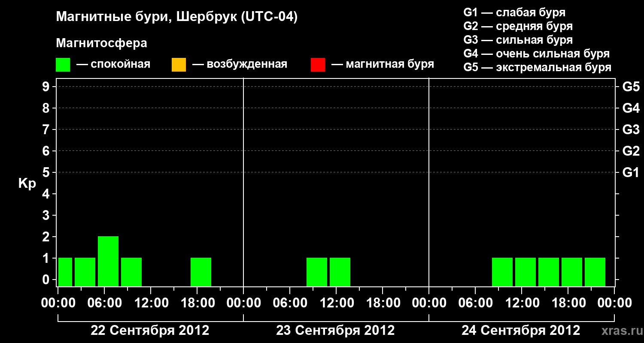
Task: Click the "Магнитосфера" heading
Action: coord(101,43)
